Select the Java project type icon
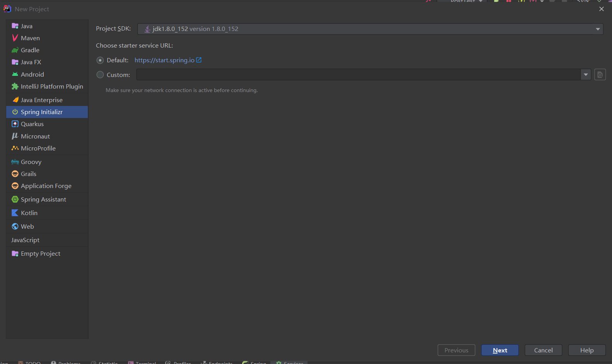Screen dimensions: 612x364 (15, 26)
